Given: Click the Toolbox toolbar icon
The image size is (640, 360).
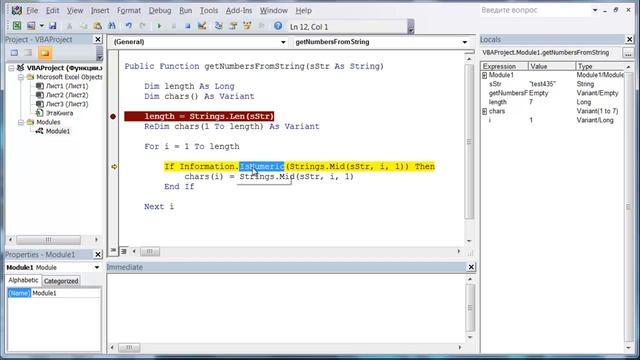Looking at the screenshot, I should click(x=261, y=26).
